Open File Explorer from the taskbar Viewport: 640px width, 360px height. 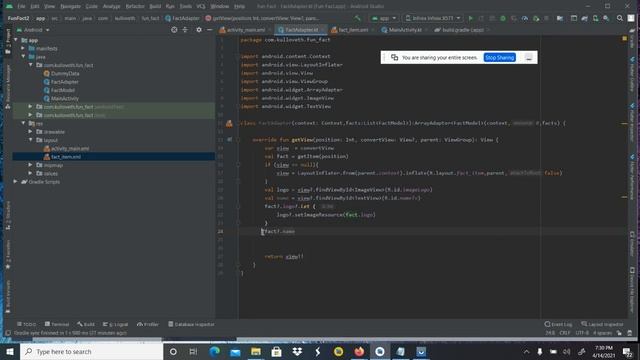[256, 351]
